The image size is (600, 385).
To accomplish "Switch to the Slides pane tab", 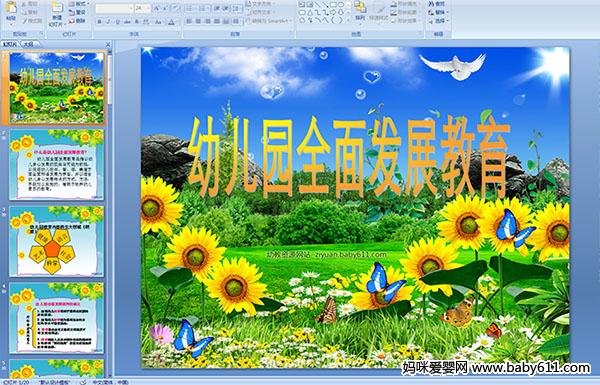I will click(10, 44).
